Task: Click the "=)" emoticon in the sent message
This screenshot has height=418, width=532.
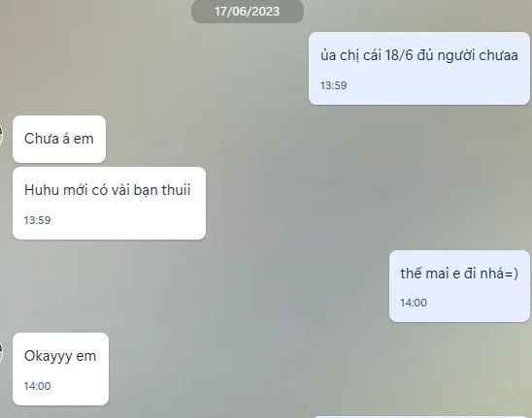Action: coord(512,273)
